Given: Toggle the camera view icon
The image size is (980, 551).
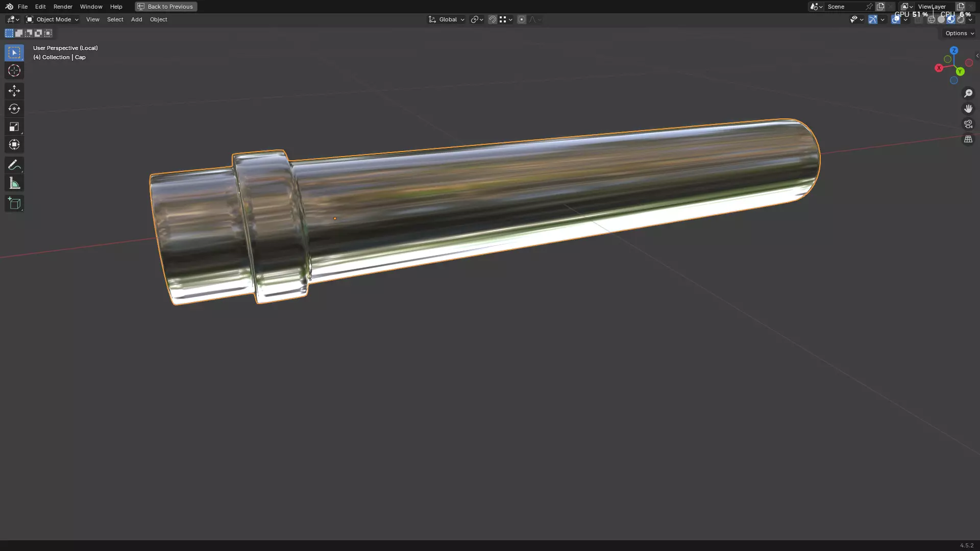Looking at the screenshot, I should [x=968, y=124].
